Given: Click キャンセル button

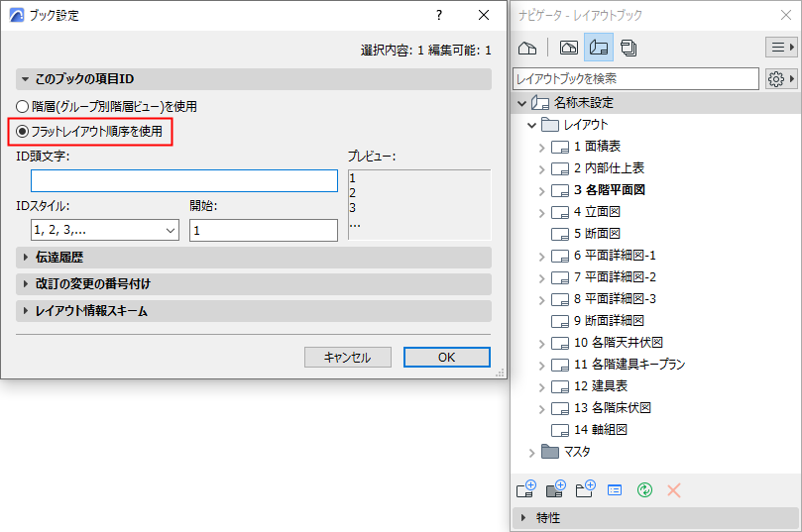Looking at the screenshot, I should click(x=348, y=358).
